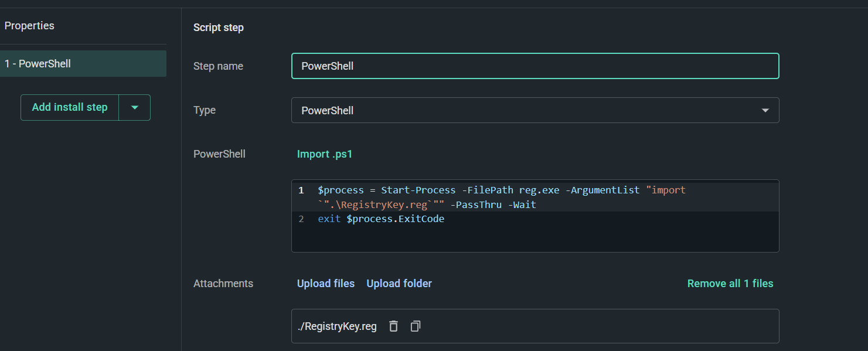Click Upload folder link
Screen dimensions: 868x351
pos(399,284)
